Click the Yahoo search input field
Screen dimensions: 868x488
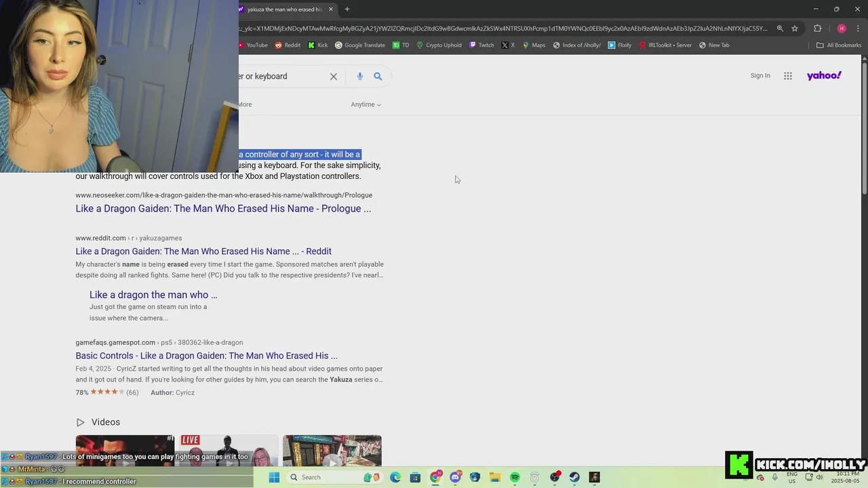(281, 77)
